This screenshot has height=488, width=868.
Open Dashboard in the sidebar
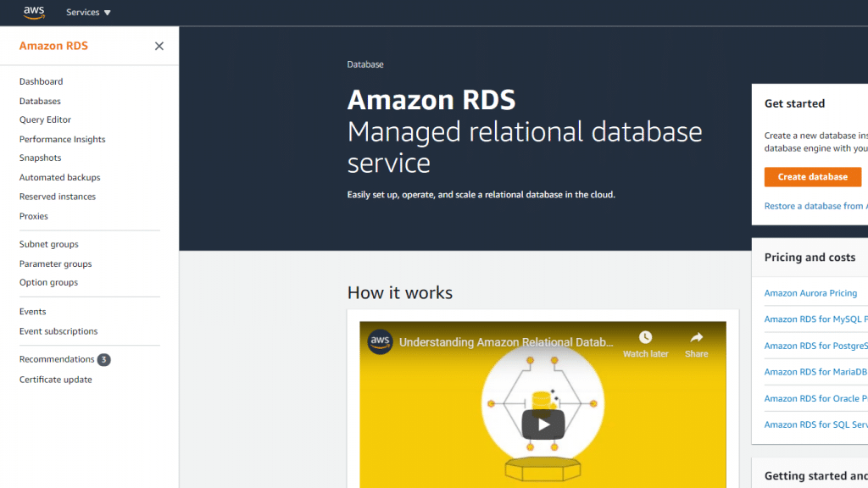coord(41,82)
